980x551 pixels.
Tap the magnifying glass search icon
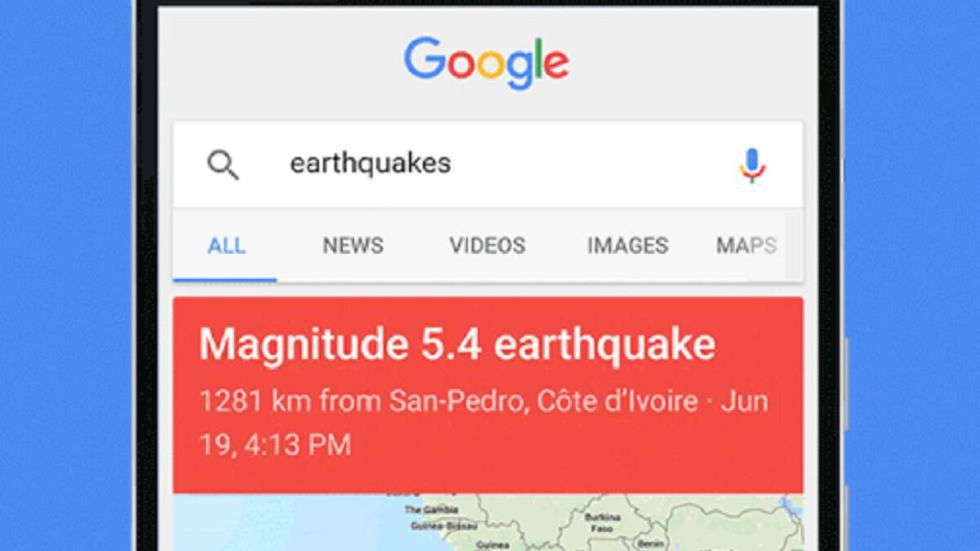coord(222,164)
